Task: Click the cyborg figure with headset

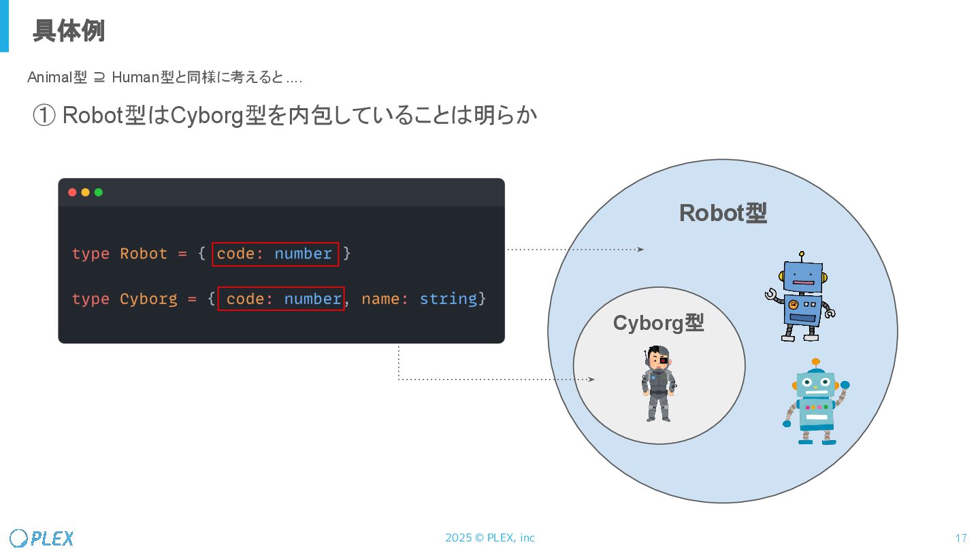Action: (x=659, y=384)
